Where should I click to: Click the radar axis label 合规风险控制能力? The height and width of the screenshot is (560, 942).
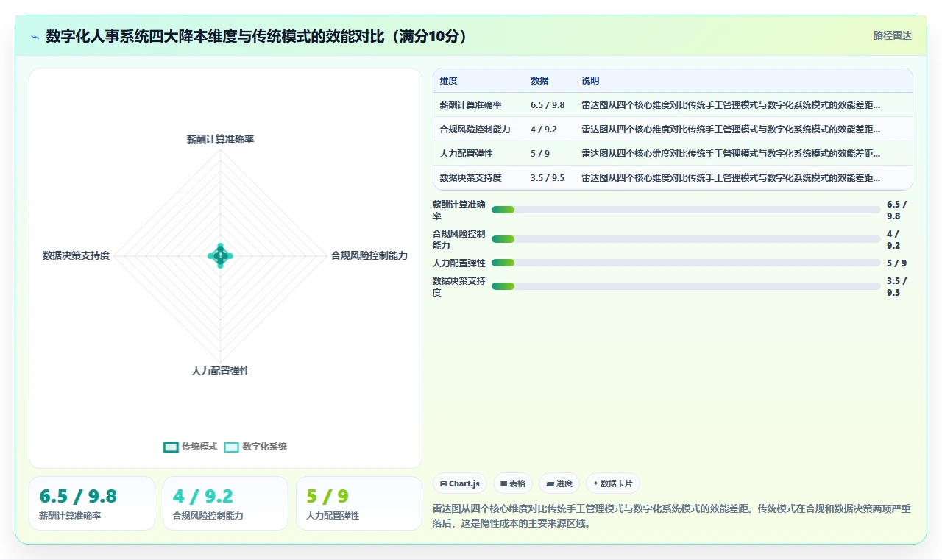click(369, 255)
